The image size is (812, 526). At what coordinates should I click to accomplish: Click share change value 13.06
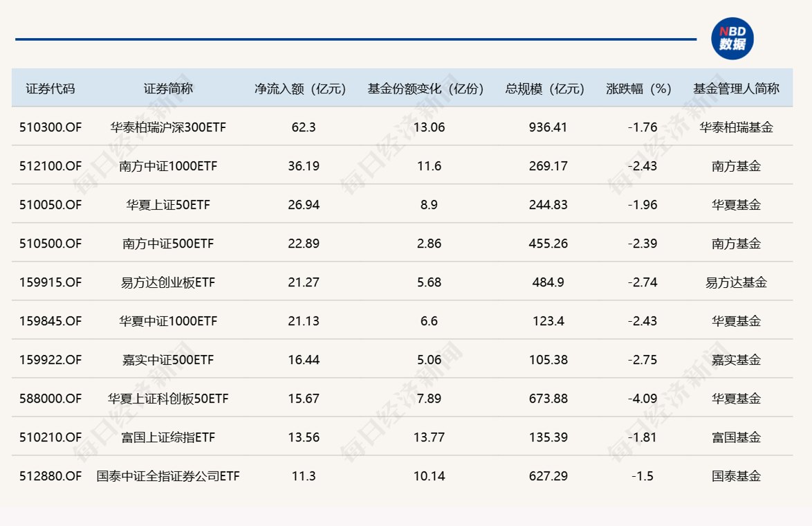(429, 127)
